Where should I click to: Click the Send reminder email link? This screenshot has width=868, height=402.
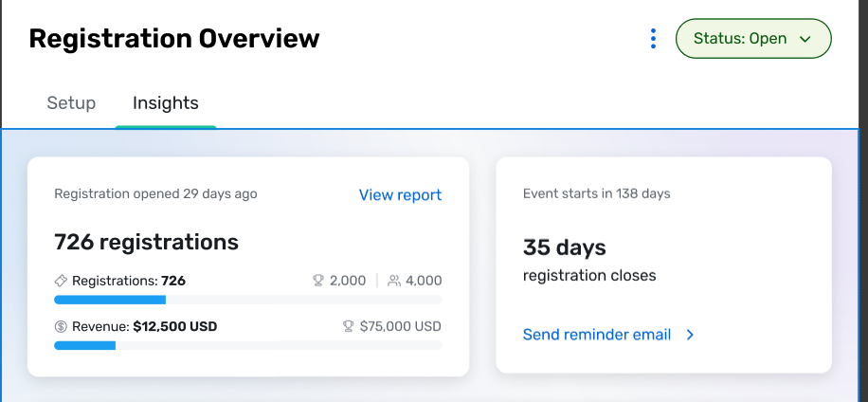[597, 335]
